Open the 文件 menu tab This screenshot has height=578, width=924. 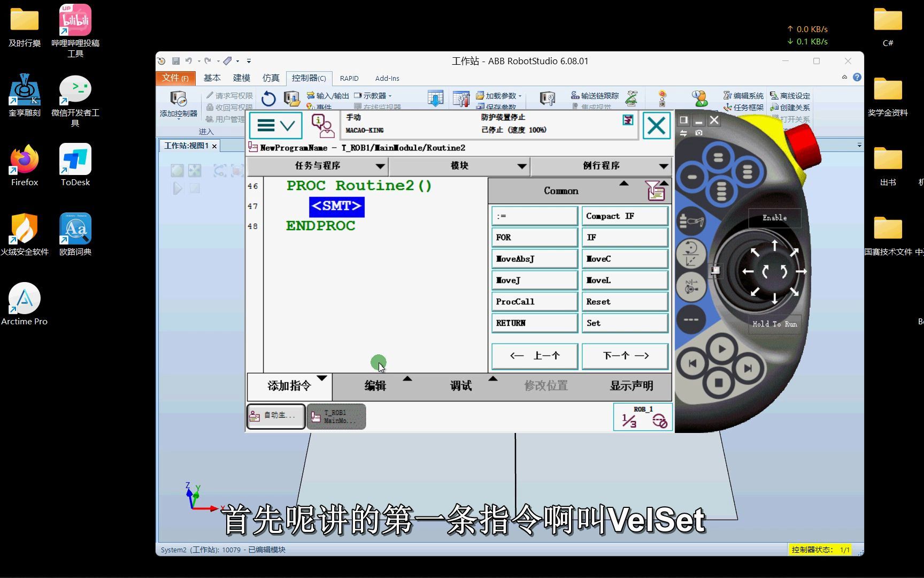coord(175,78)
